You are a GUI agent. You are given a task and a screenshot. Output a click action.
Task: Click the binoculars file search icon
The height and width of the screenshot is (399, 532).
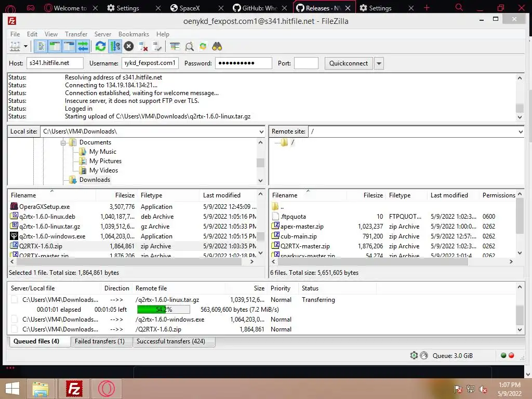217,46
